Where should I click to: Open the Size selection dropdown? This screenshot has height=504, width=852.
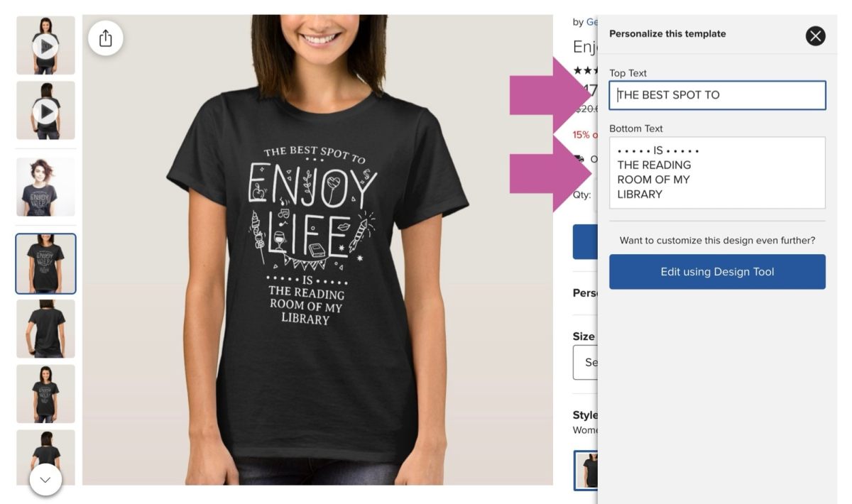(586, 363)
